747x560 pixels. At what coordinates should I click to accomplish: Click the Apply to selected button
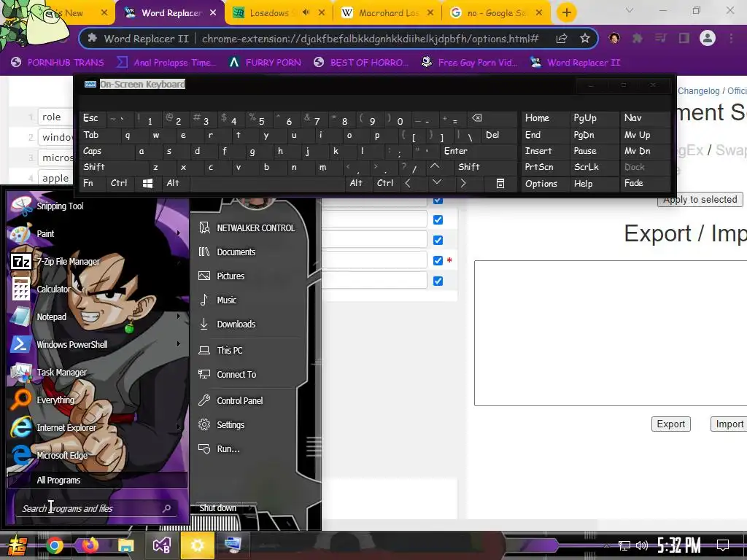pos(700,200)
